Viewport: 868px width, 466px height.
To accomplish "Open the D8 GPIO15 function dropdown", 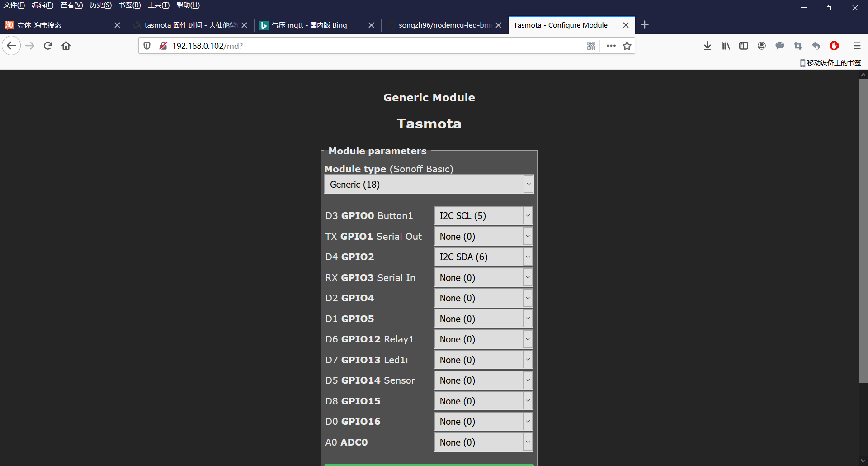I will coord(484,401).
